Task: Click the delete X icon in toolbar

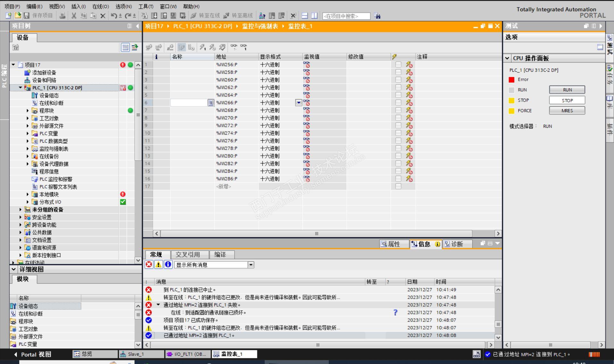Action: pos(103,15)
